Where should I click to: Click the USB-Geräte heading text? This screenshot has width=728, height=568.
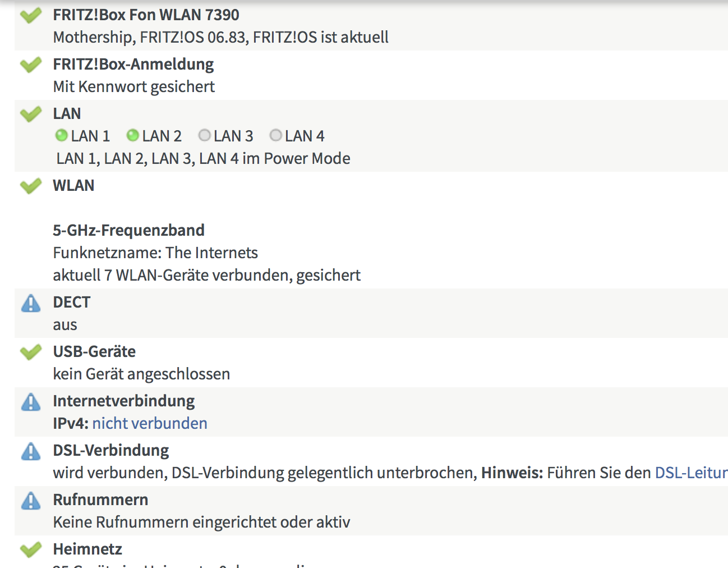tap(94, 351)
